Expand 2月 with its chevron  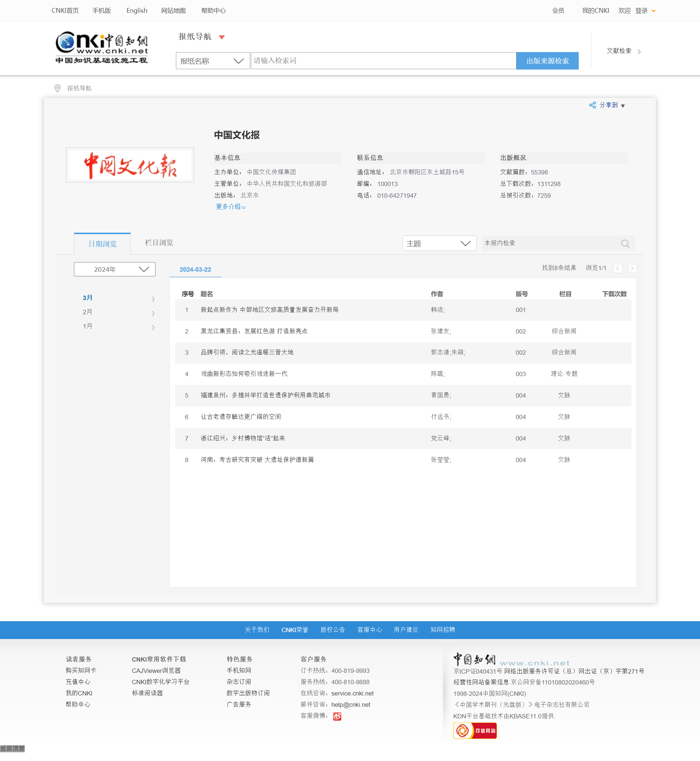[153, 313]
